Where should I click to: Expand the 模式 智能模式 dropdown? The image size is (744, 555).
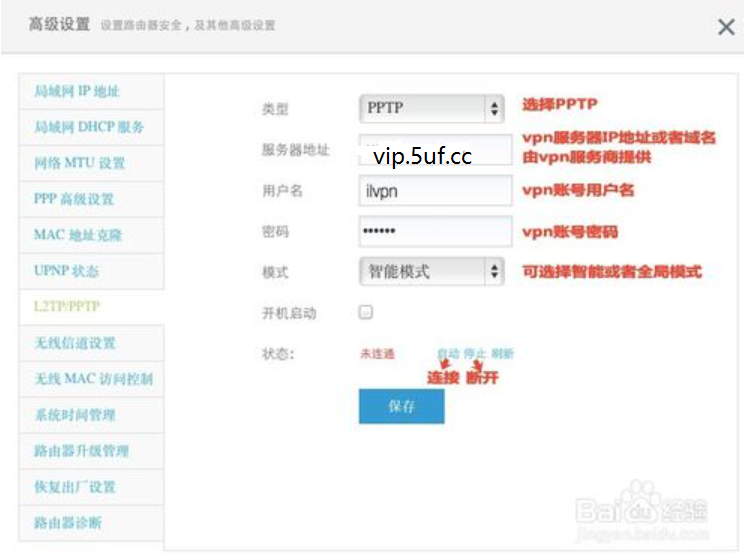[432, 270]
